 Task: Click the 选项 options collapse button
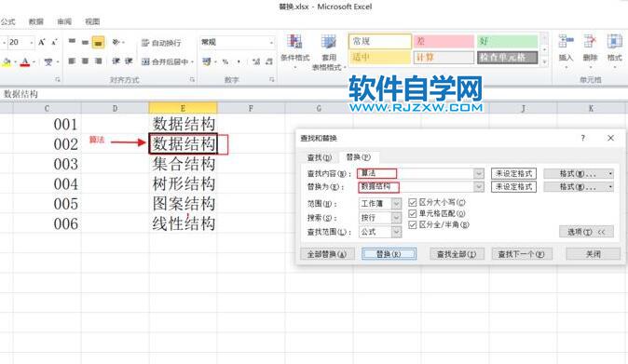point(586,232)
